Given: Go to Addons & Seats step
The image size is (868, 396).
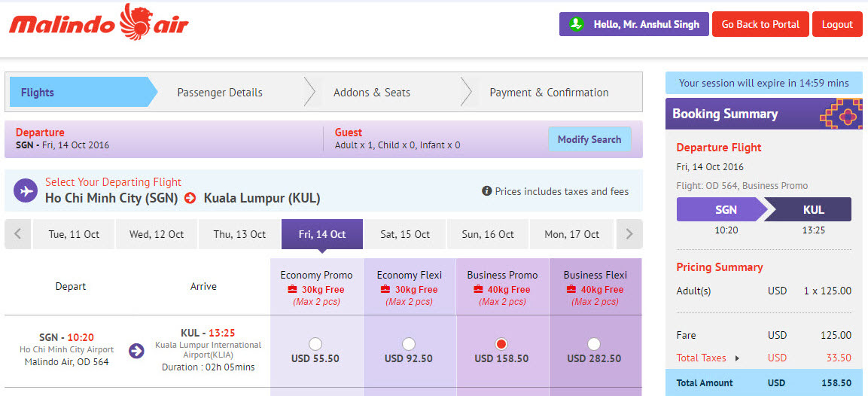Looking at the screenshot, I should point(372,93).
